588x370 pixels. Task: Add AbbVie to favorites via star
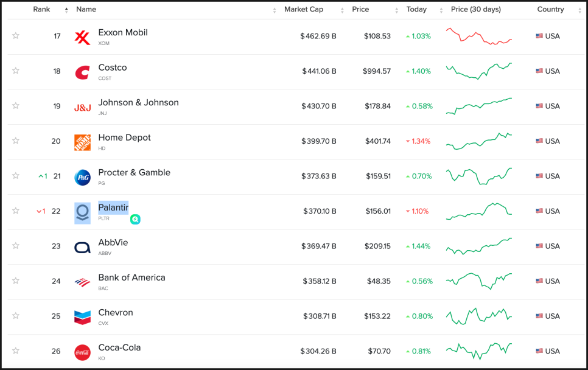point(16,245)
